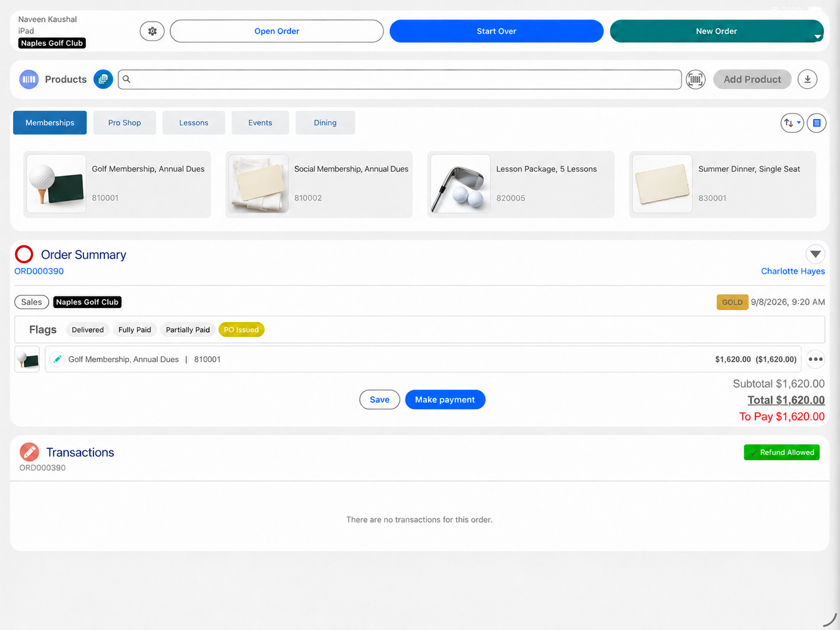Switch to the Pro Shop tab

pyautogui.click(x=125, y=123)
